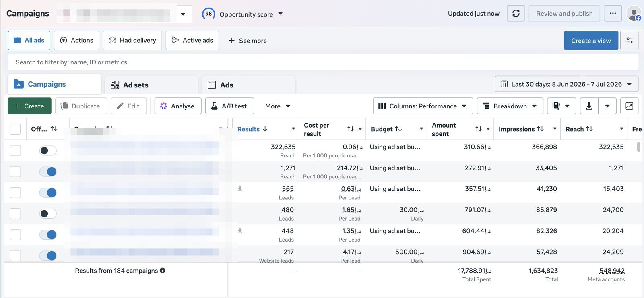Sort by Impressions column arrows
The image size is (644, 298).
click(x=540, y=129)
